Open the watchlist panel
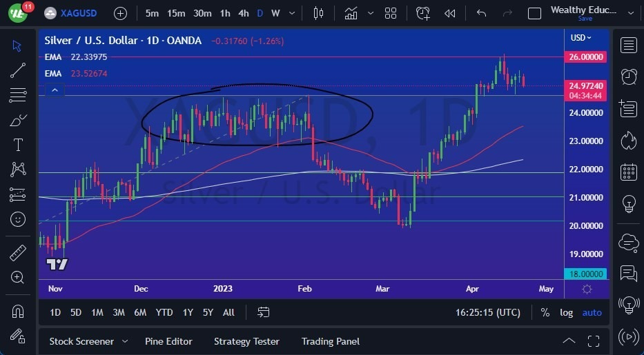The image size is (644, 355). point(628,45)
